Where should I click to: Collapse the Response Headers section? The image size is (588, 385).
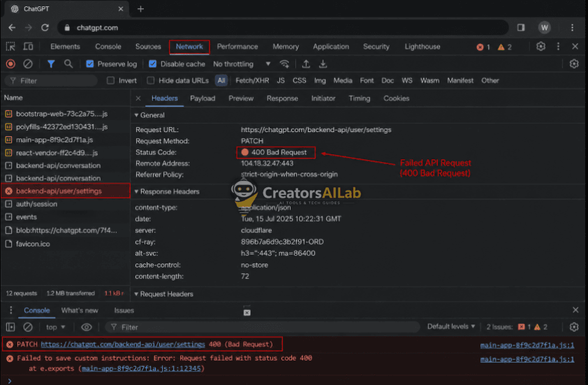coord(167,191)
